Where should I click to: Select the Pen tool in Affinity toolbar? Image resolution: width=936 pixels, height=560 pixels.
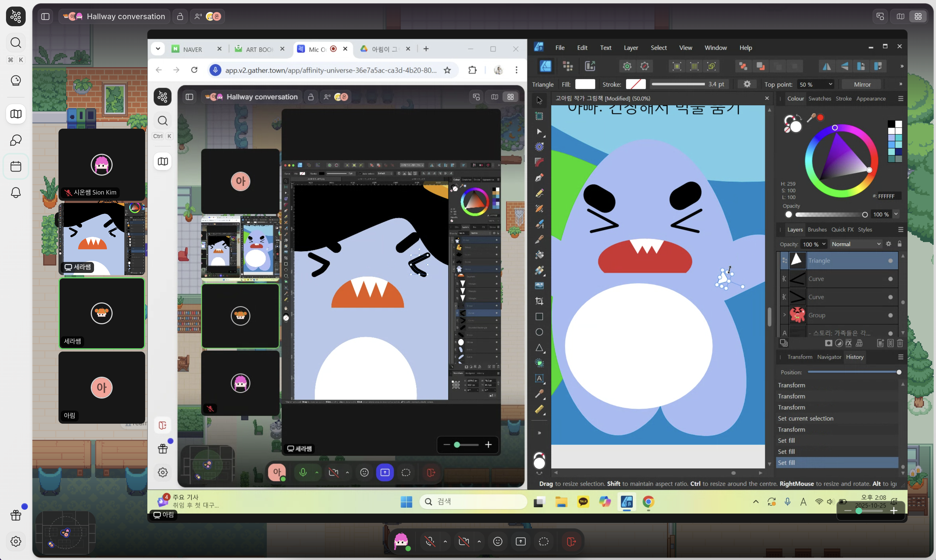(x=539, y=177)
